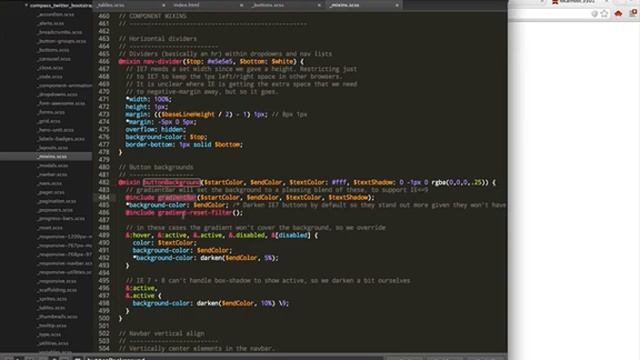Click the highlighted buttonBackground mixin name
Screen dimensions: 640x360
coord(171,182)
